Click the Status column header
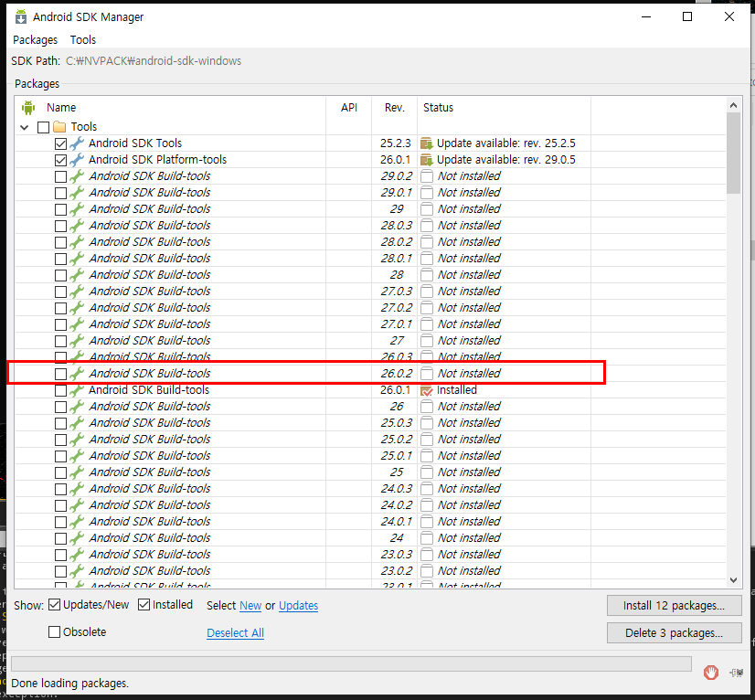Screen dimensions: 755x700 tap(438, 107)
